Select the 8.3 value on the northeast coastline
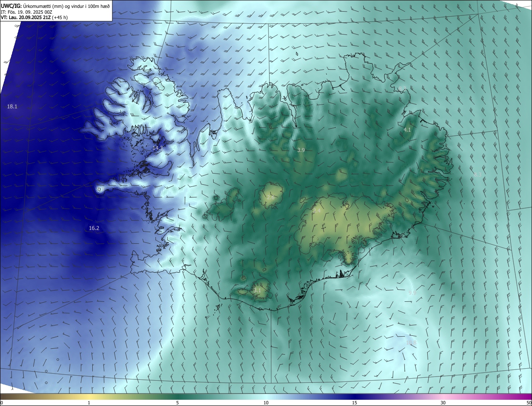Image resolution: width=532 pixels, height=406 pixels. (x=402, y=88)
